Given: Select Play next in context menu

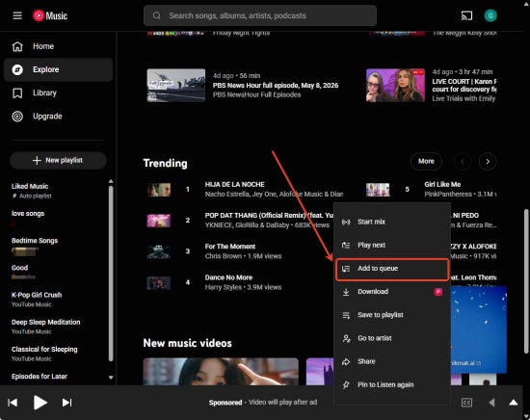Looking at the screenshot, I should point(392,245).
